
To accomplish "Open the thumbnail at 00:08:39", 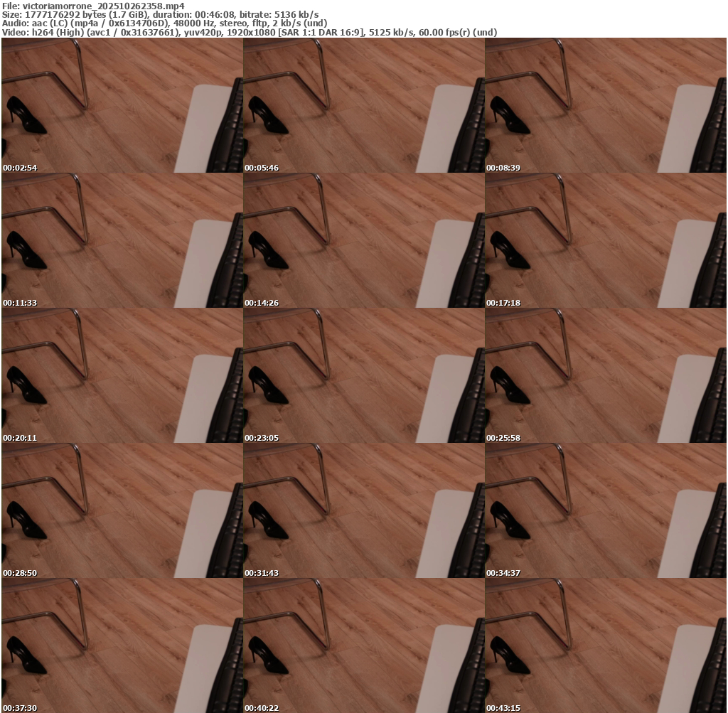I will point(606,105).
